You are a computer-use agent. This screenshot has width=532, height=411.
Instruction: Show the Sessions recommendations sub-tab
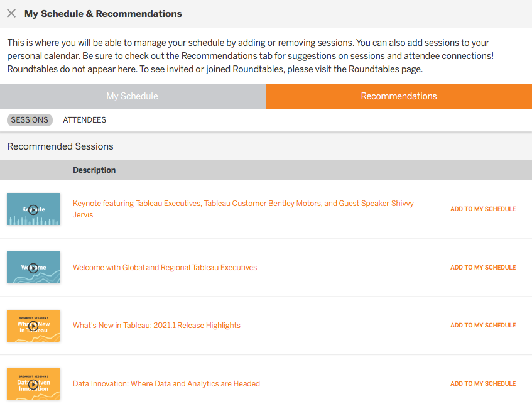tap(30, 120)
